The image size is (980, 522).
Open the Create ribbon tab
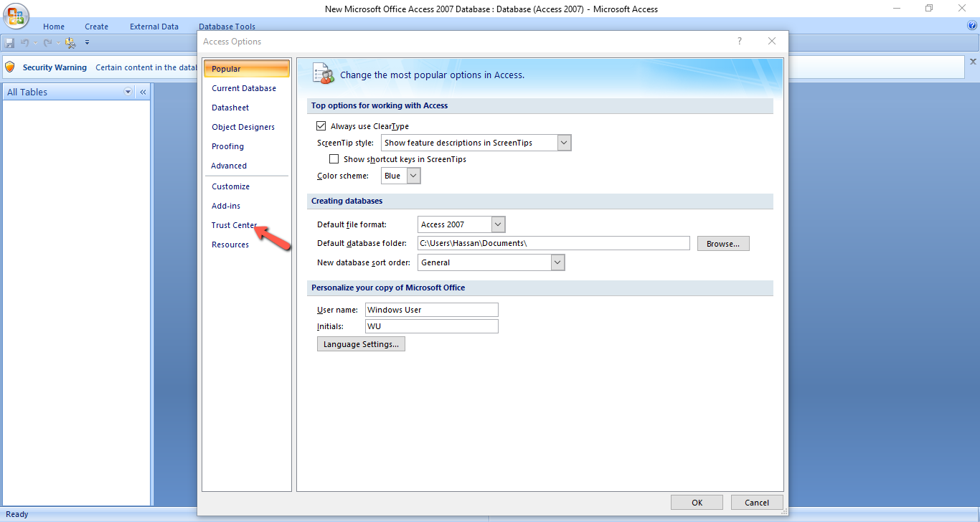click(96, 27)
